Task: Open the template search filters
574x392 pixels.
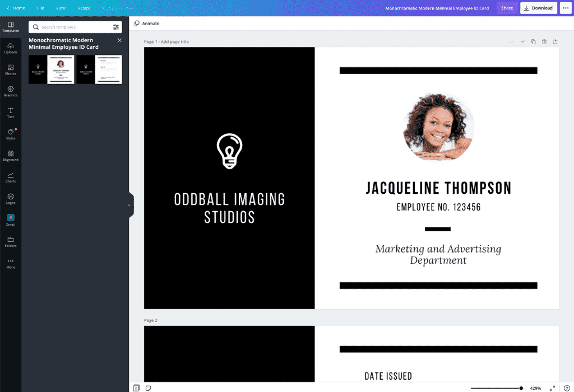Action: (116, 26)
